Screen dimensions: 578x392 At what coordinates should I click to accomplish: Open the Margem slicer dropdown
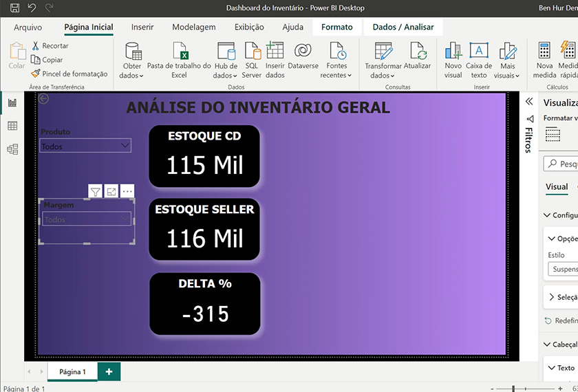coord(125,219)
